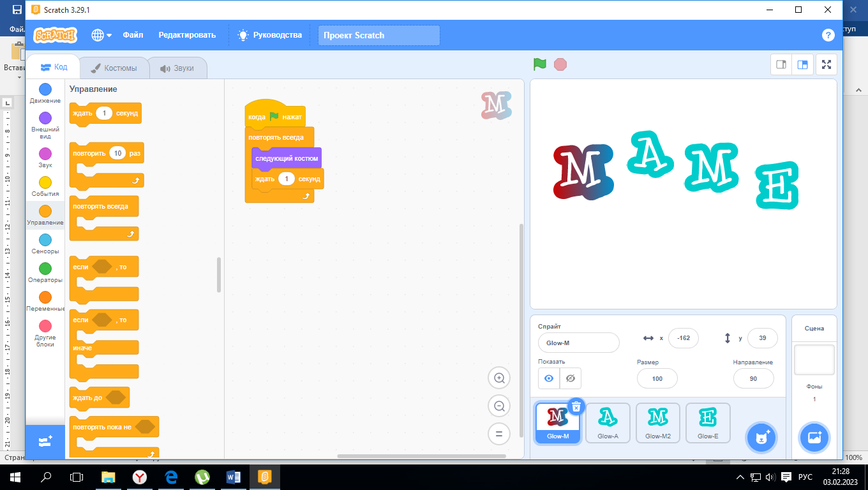
Task: Click the choose a backdrop button
Action: 814,438
